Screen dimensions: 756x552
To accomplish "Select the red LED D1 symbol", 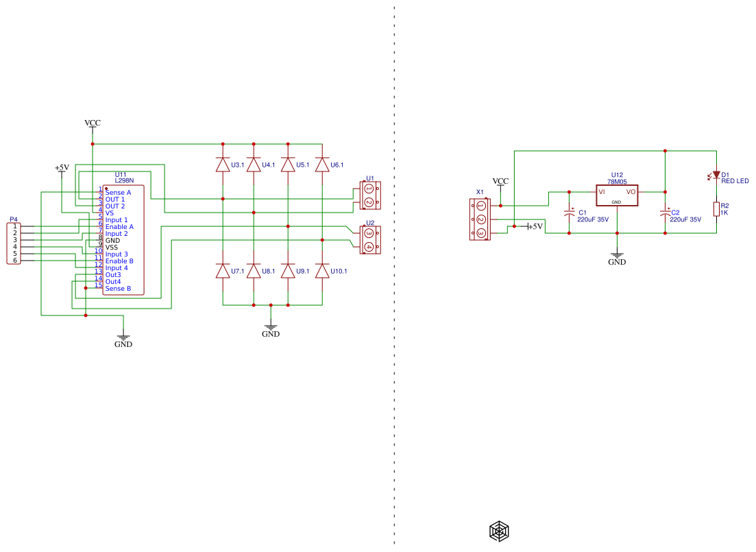I will pyautogui.click(x=716, y=176).
